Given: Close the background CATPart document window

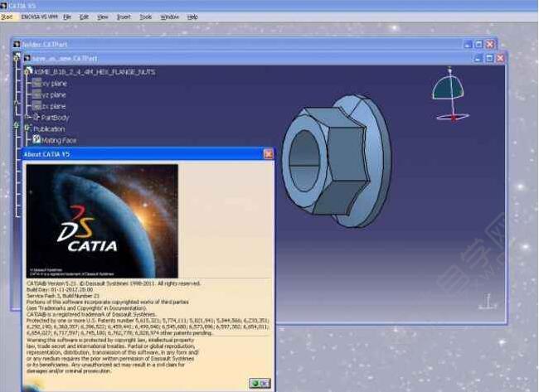Looking at the screenshot, I should point(490,44).
